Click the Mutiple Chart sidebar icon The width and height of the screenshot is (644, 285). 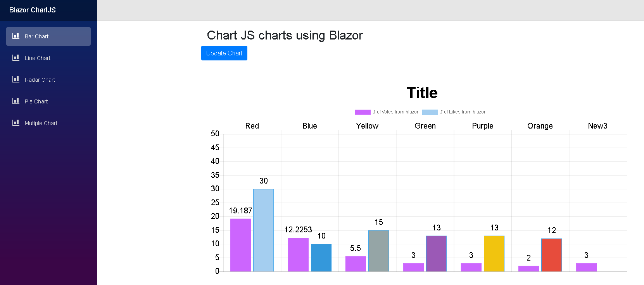tap(16, 123)
